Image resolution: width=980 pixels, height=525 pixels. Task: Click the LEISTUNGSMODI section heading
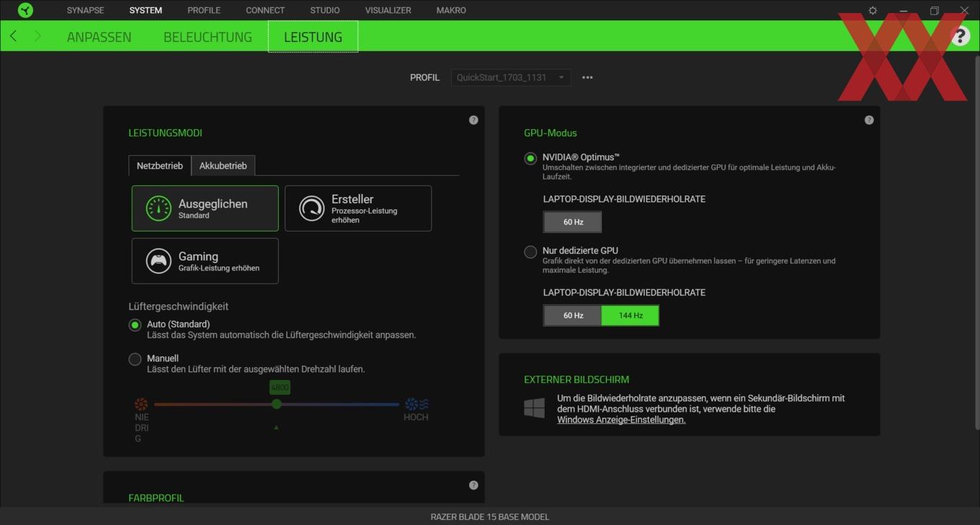pyautogui.click(x=165, y=133)
